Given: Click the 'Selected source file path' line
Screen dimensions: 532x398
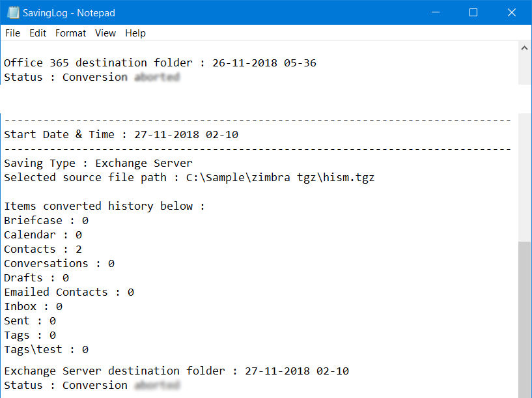Looking at the screenshot, I should point(189,177).
